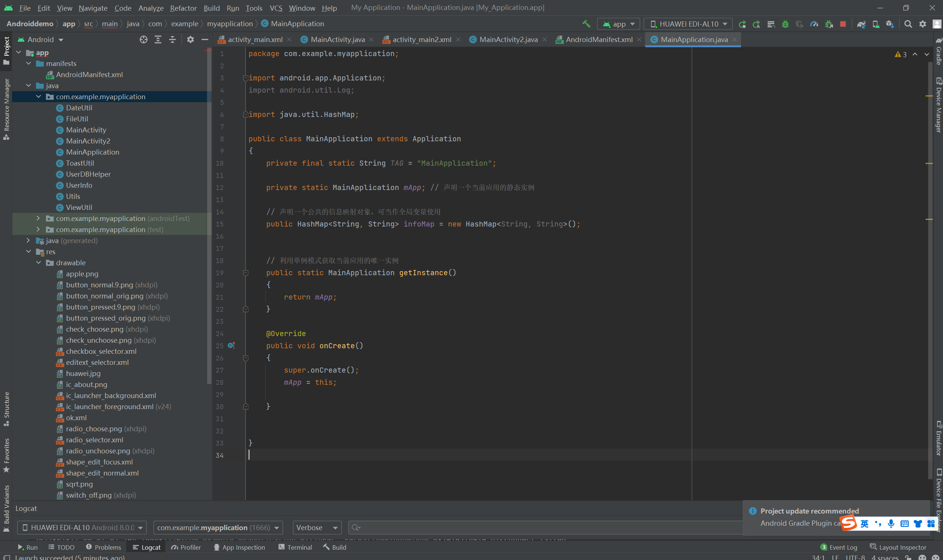Image resolution: width=943 pixels, height=560 pixels.
Task: Open the Verbose log level dropdown
Action: [316, 527]
